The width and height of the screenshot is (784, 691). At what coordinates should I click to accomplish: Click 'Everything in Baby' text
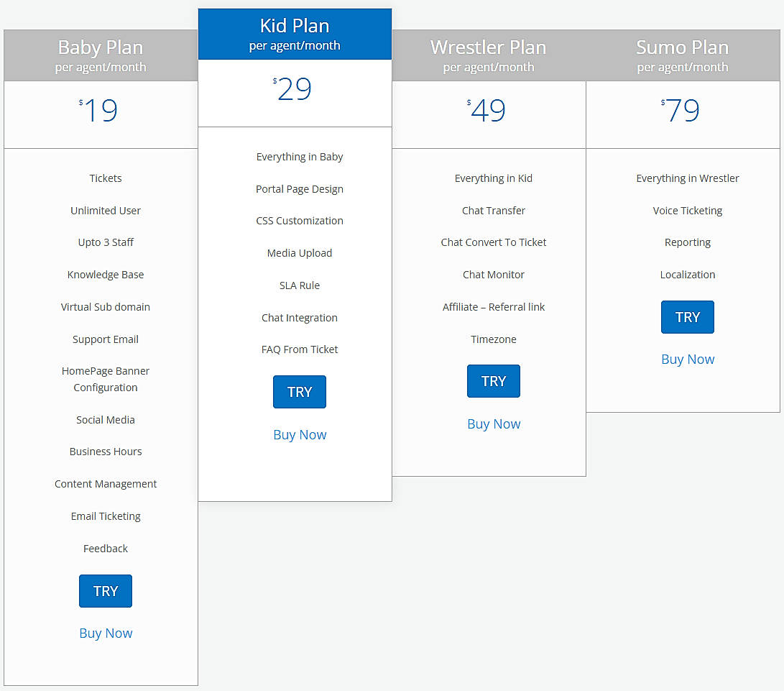tap(300, 157)
